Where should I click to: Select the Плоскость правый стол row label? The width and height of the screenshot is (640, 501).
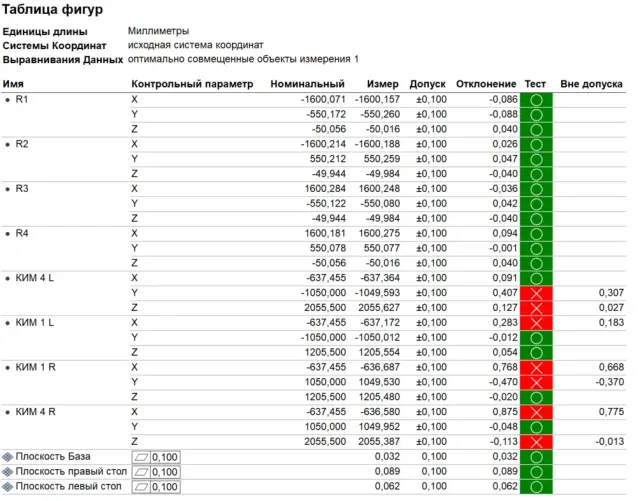coord(71,472)
